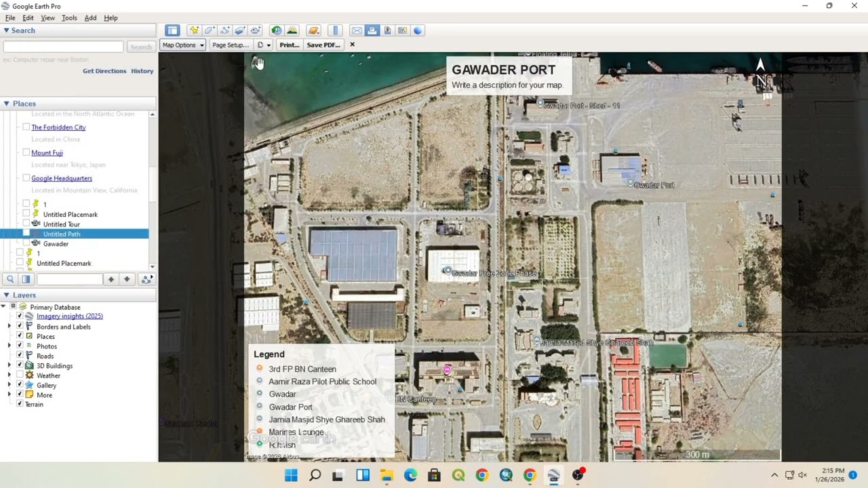Click the search text input field
This screenshot has height=488, width=868.
(x=63, y=47)
